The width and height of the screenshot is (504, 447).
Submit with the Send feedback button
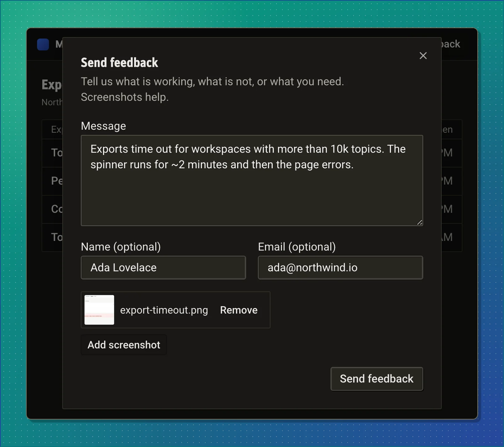point(377,379)
